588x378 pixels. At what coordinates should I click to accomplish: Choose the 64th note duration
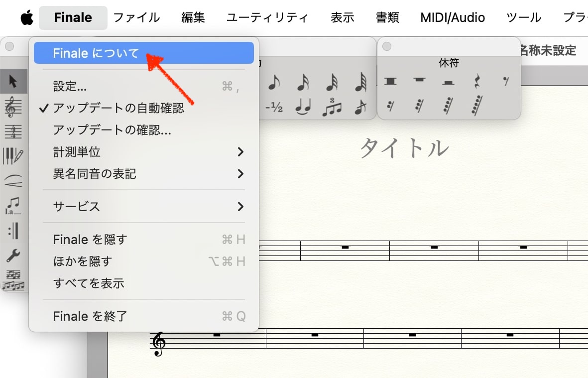pos(361,83)
